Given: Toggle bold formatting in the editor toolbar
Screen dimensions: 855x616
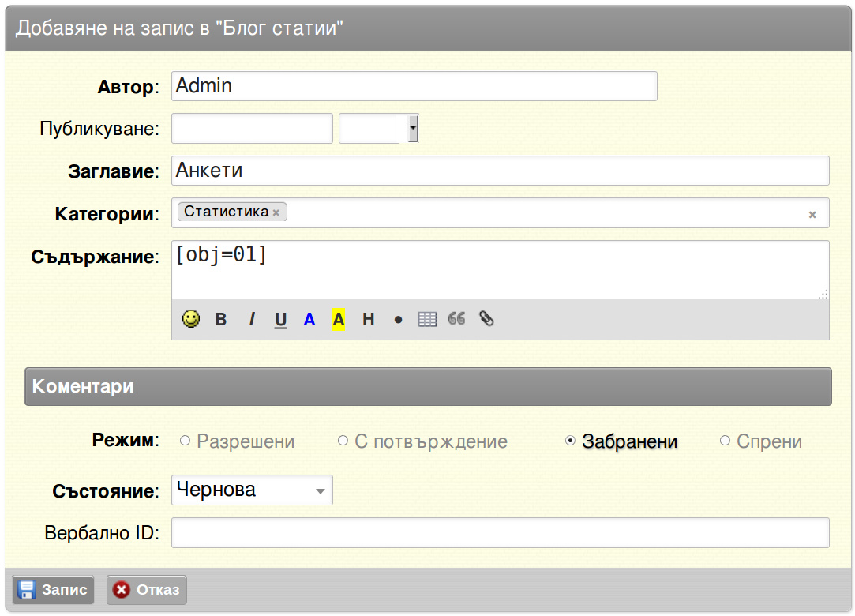Looking at the screenshot, I should pos(221,319).
